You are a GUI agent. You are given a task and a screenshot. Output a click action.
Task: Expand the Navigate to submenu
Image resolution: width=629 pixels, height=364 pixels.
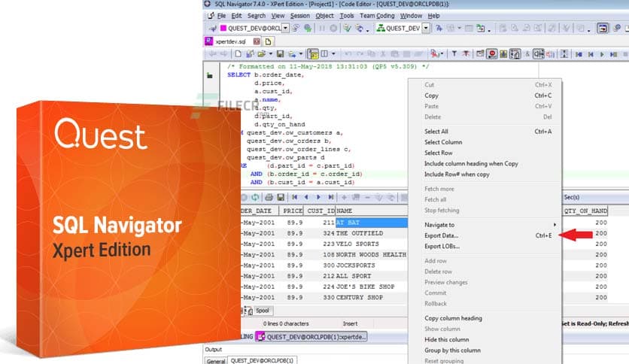pyautogui.click(x=485, y=225)
